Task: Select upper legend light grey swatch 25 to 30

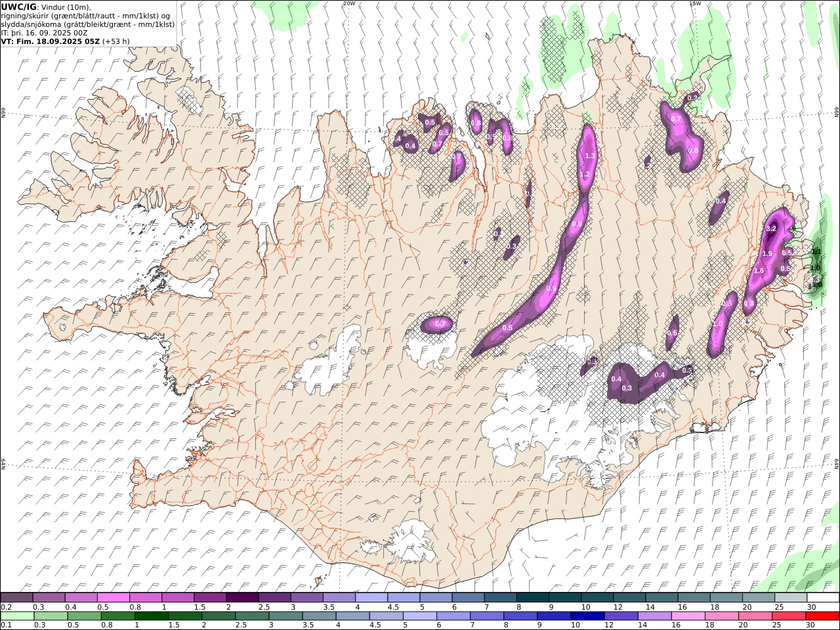Action: click(x=791, y=597)
